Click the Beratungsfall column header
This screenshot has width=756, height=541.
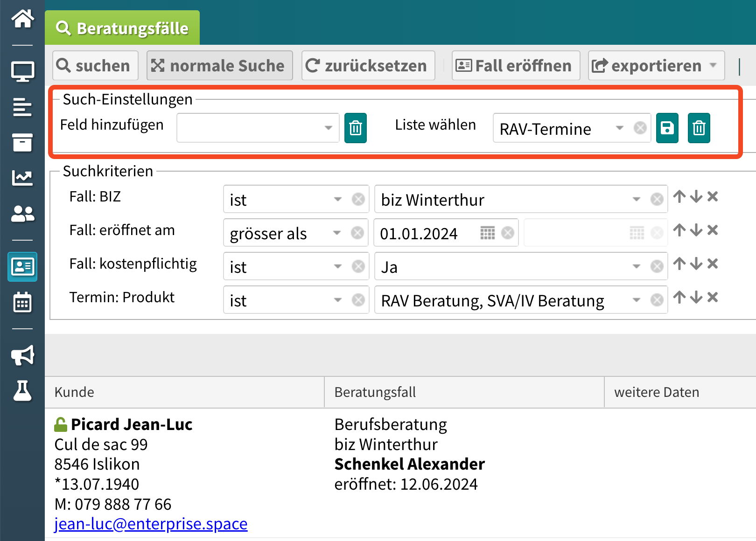tap(464, 392)
